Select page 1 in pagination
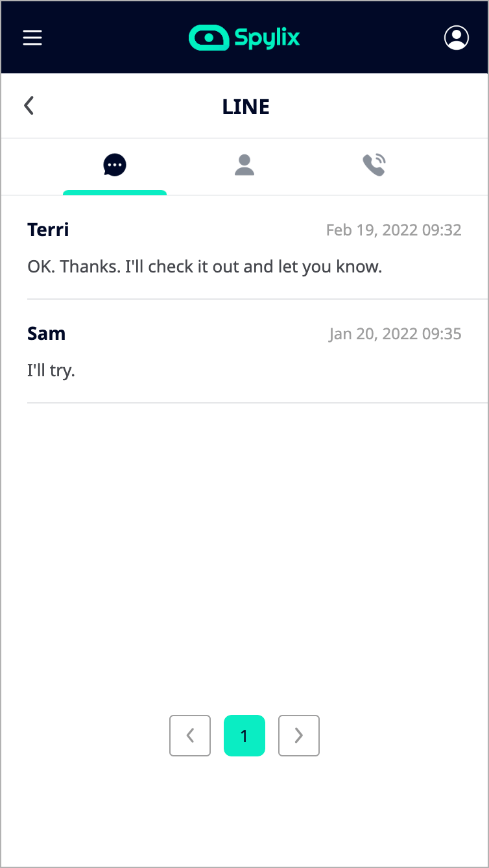Screen dimensions: 489x868 click(244, 736)
